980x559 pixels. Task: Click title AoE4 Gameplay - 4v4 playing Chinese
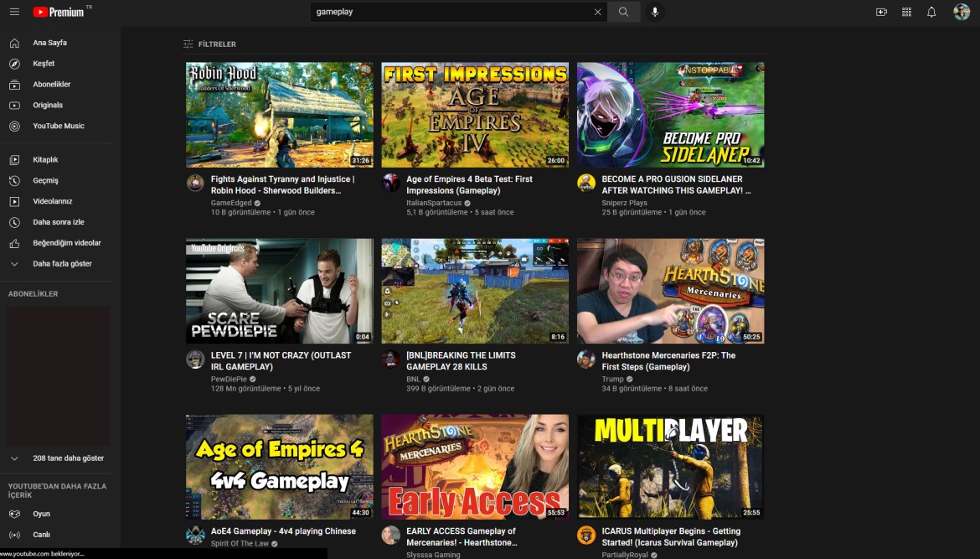pyautogui.click(x=283, y=531)
